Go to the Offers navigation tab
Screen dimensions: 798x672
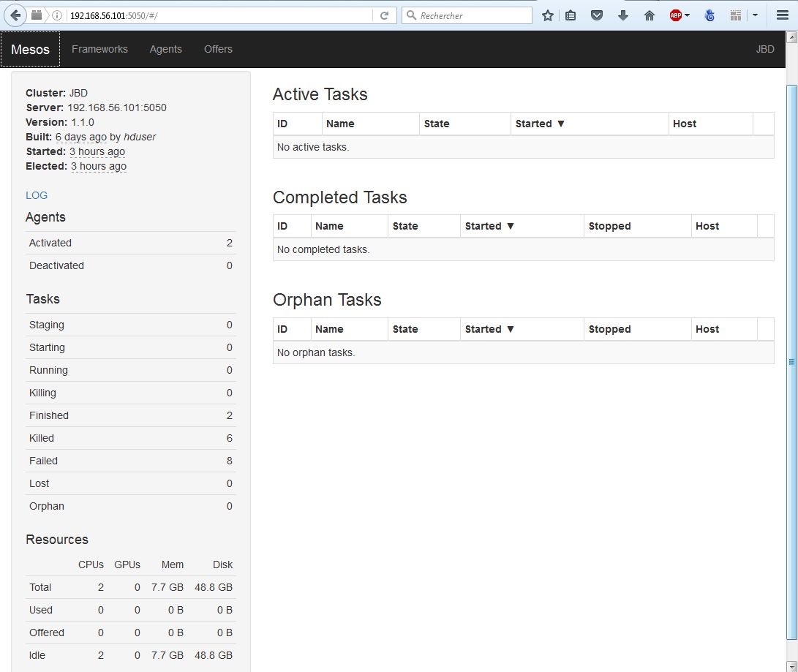click(x=218, y=49)
